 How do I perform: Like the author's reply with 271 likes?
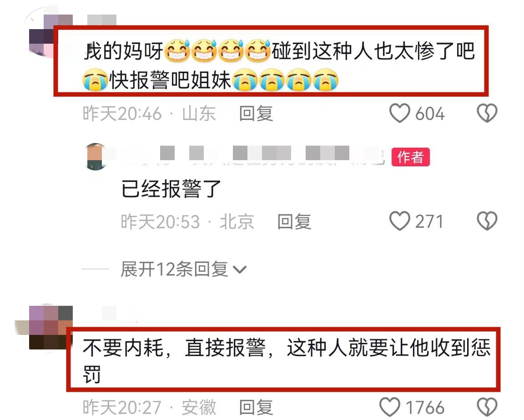[400, 221]
